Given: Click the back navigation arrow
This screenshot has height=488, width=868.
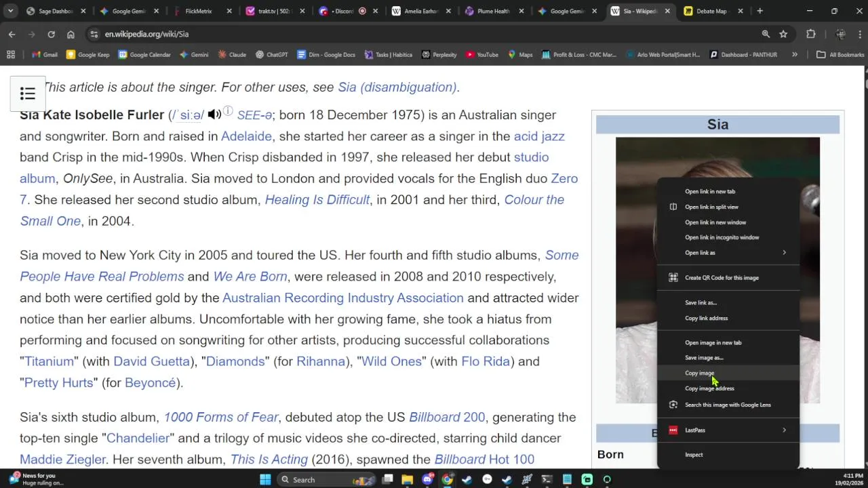Looking at the screenshot, I should [x=12, y=34].
